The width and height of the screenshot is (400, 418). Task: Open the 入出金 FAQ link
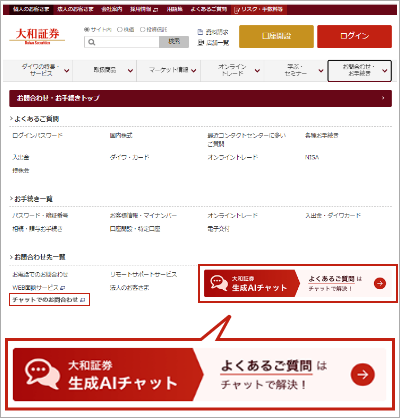point(21,157)
